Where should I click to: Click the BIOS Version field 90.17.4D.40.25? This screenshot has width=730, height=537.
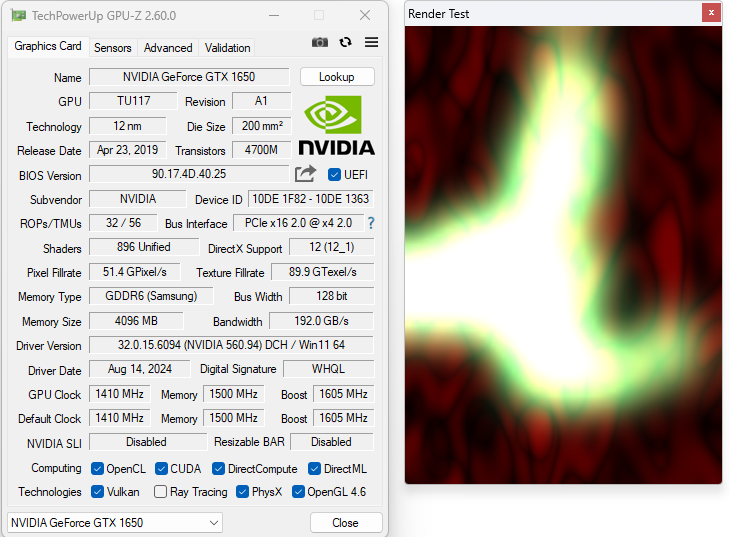(x=189, y=174)
